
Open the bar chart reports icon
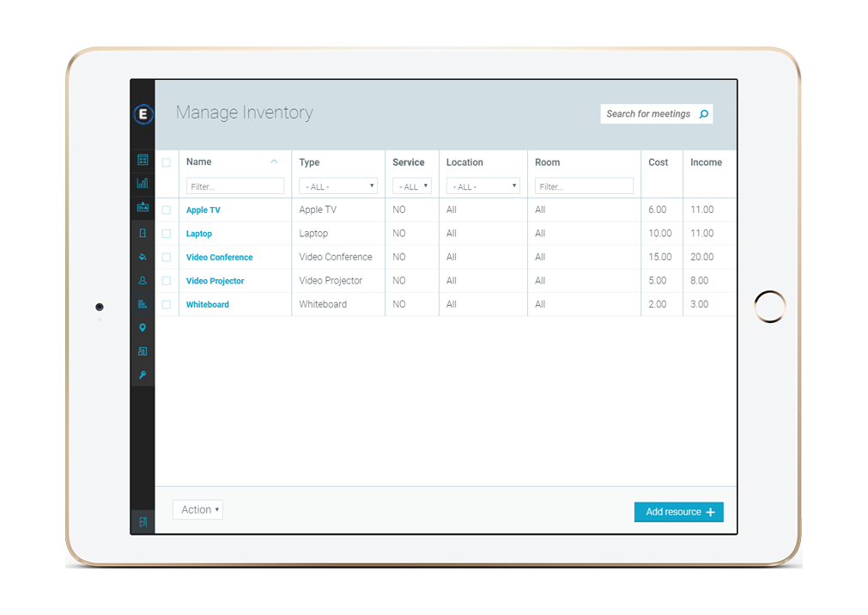click(143, 183)
